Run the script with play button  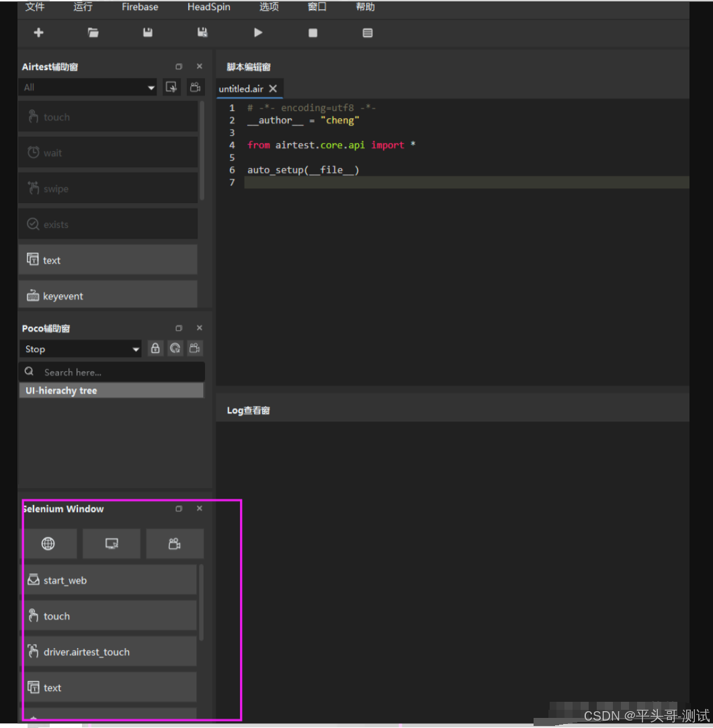pyautogui.click(x=258, y=32)
